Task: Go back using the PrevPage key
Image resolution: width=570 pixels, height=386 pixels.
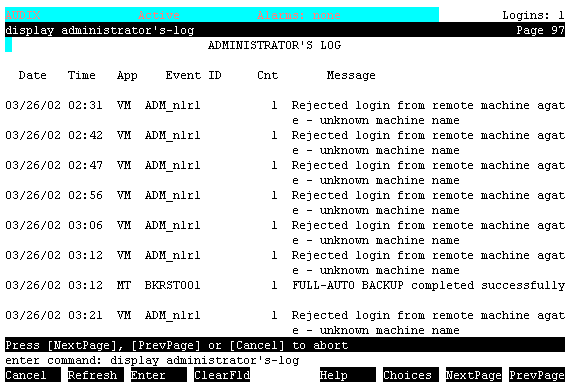Action: pos(537,375)
